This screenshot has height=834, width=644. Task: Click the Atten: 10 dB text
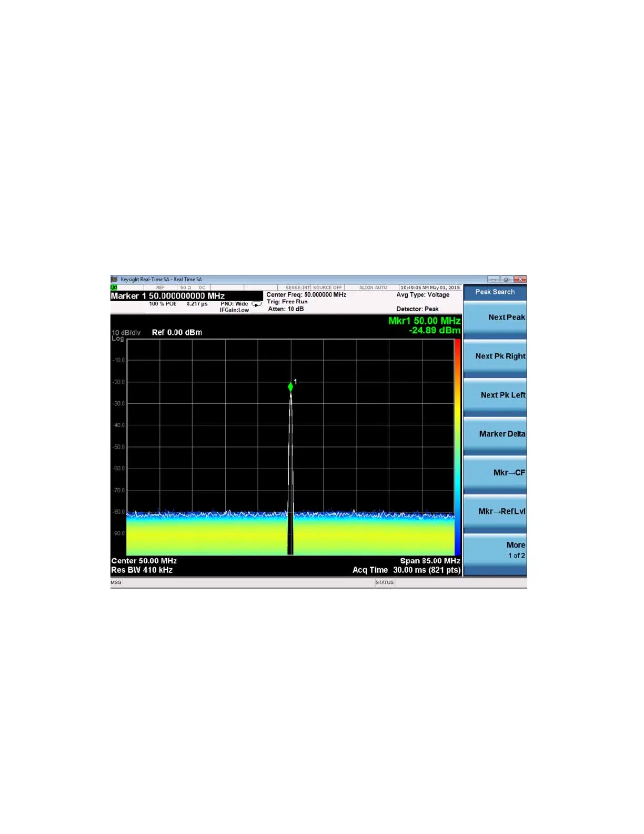[286, 309]
